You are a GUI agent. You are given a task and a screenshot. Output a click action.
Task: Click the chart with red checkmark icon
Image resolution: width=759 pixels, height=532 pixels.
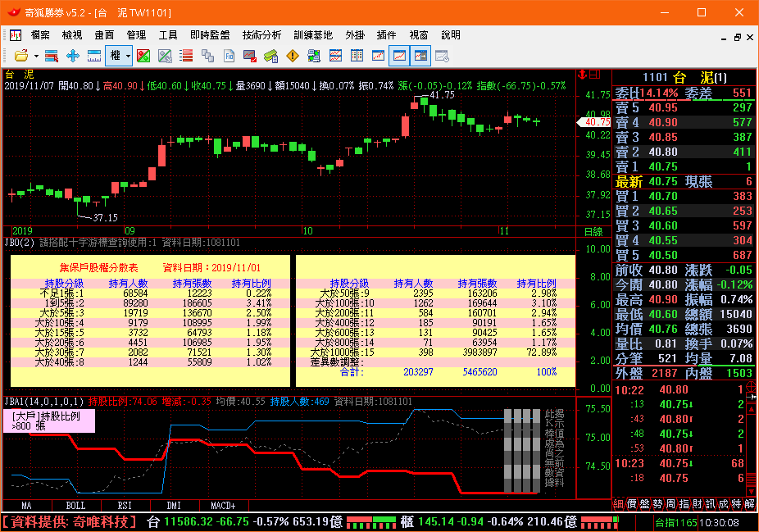pyautogui.click(x=250, y=56)
